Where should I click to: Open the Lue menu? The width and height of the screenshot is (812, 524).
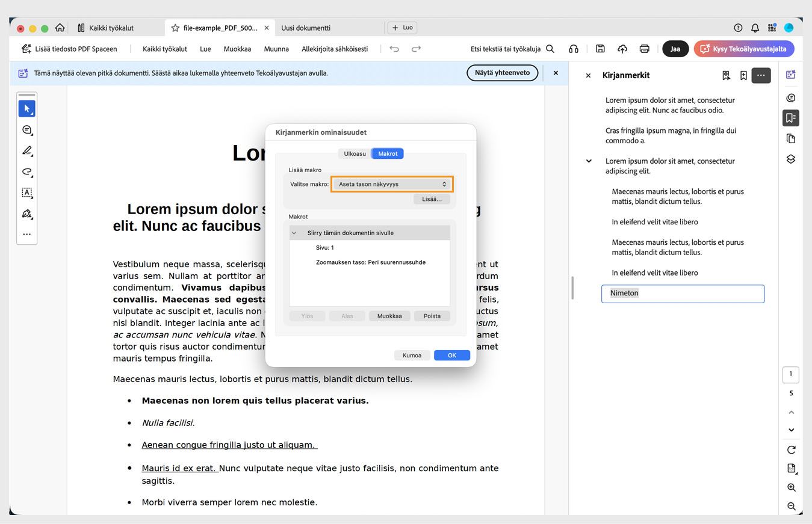coord(205,49)
